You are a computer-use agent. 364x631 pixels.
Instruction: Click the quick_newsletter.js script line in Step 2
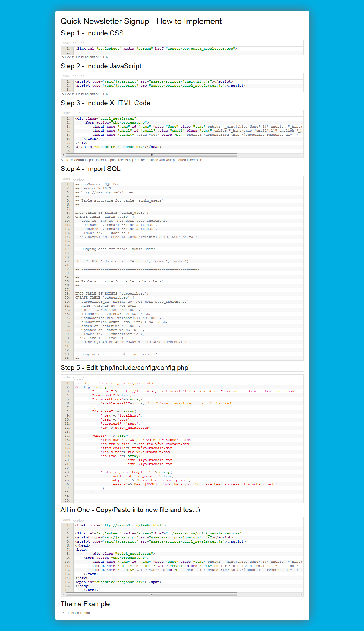[x=161, y=86]
